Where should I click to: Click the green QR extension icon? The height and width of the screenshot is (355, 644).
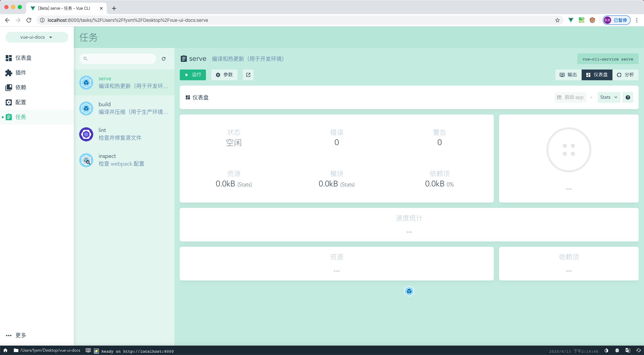click(582, 20)
